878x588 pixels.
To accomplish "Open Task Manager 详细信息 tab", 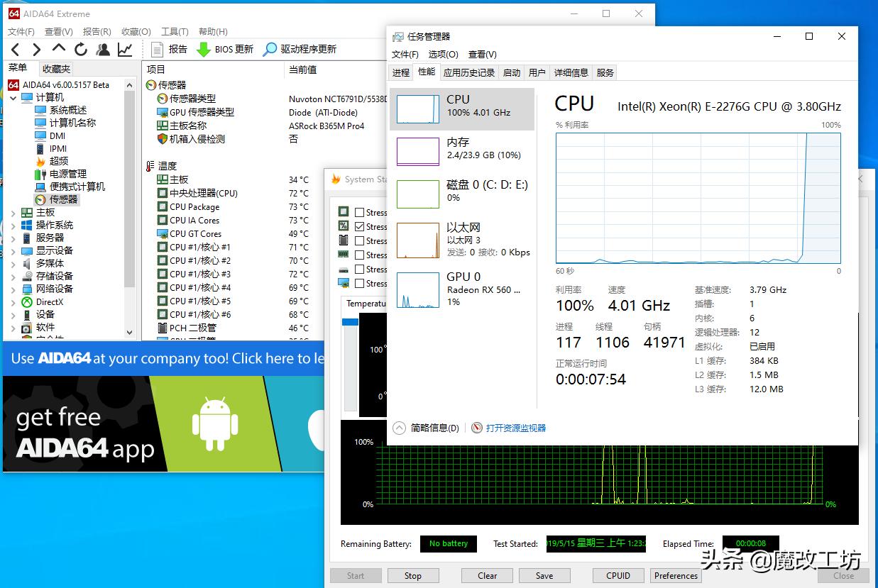I will tap(571, 72).
